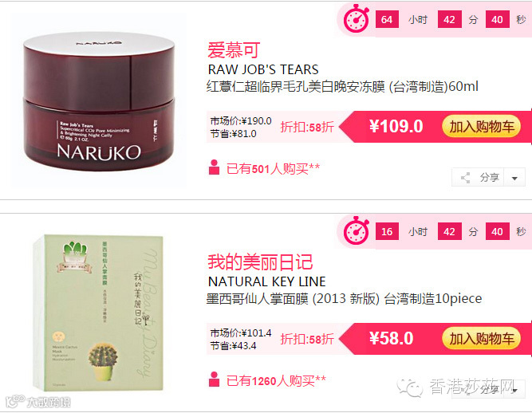Open the 我的美丽日记 brand link
Screen dimensions: 532x413
pyautogui.click(x=260, y=262)
